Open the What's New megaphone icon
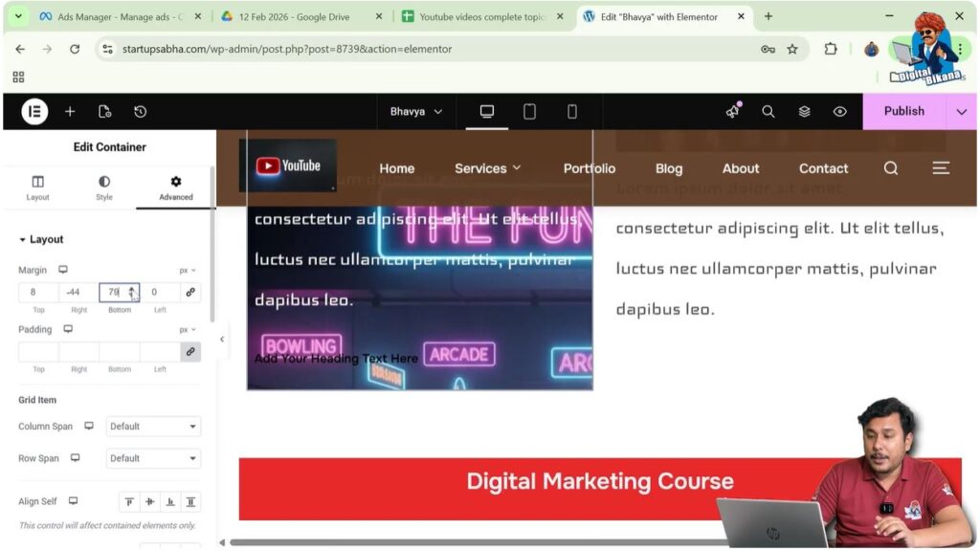 [x=733, y=112]
